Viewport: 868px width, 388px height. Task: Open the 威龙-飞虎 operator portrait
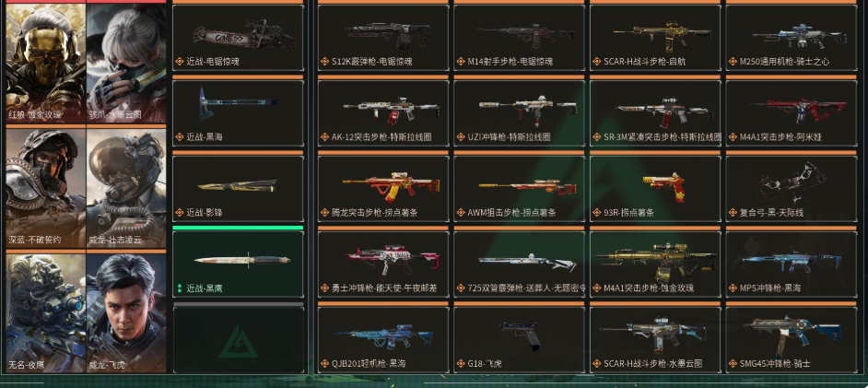pyautogui.click(x=126, y=313)
